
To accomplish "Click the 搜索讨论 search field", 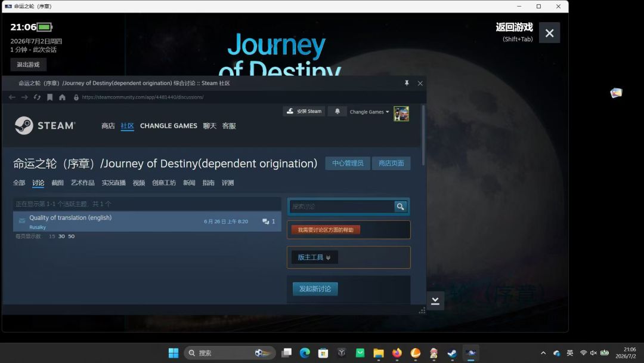I will (x=342, y=207).
